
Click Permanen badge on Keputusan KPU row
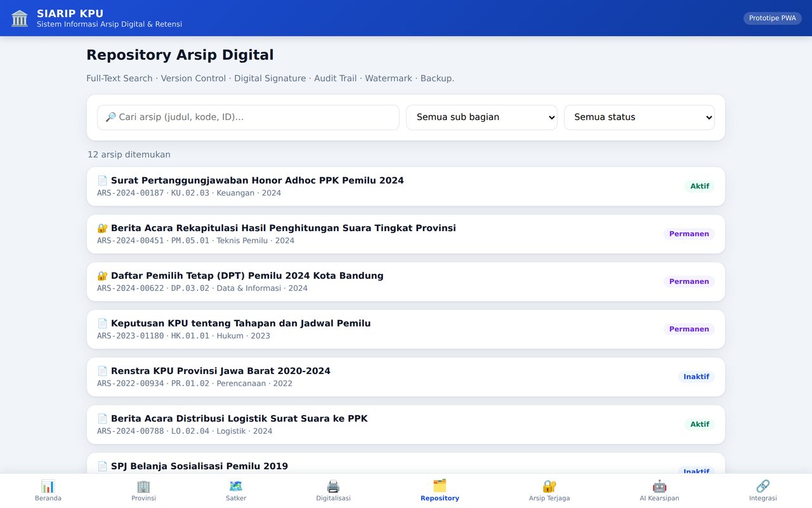(x=689, y=329)
